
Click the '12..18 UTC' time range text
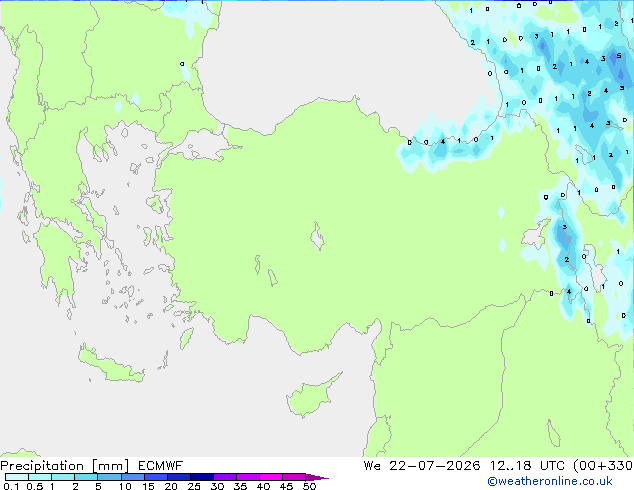pos(528,466)
